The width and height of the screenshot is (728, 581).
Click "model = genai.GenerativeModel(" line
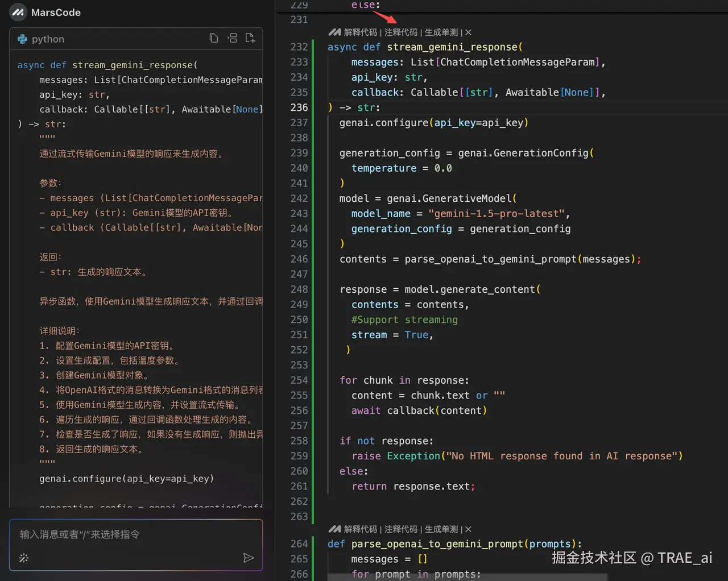tap(428, 198)
